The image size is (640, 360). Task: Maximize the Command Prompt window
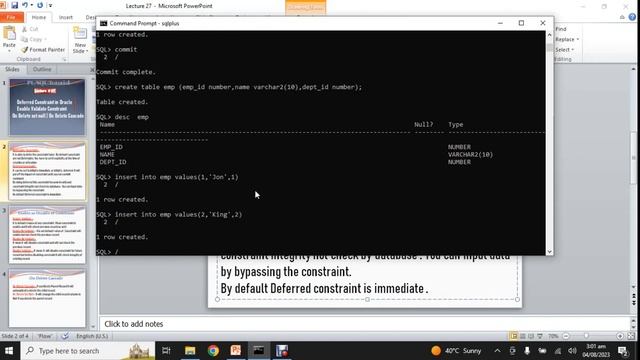[521, 23]
